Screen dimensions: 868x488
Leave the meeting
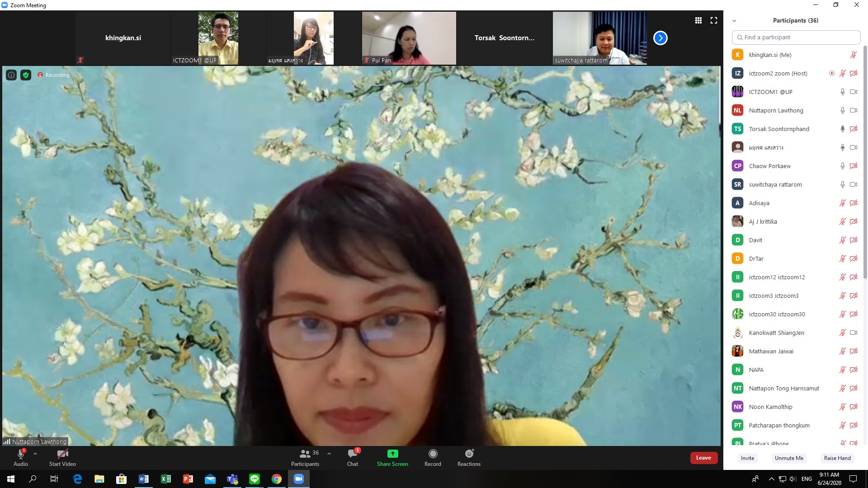(x=703, y=458)
